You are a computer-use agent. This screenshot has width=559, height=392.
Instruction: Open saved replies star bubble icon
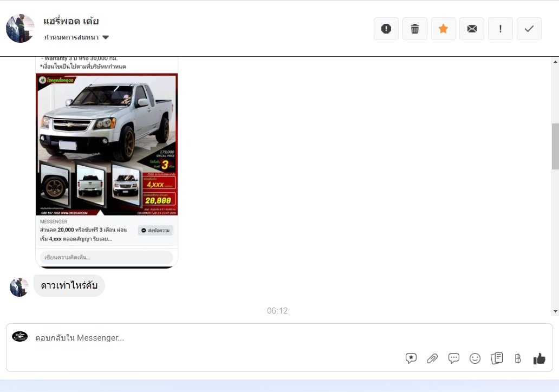pyautogui.click(x=411, y=358)
